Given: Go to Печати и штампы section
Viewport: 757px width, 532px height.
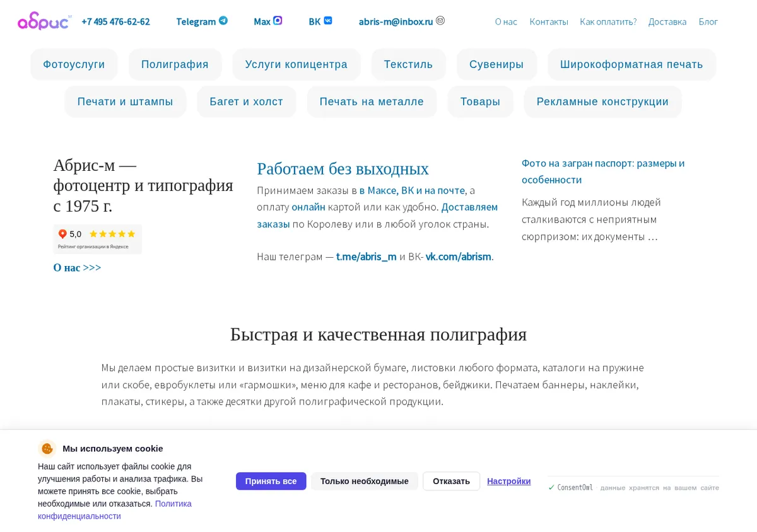Looking at the screenshot, I should click(x=125, y=101).
